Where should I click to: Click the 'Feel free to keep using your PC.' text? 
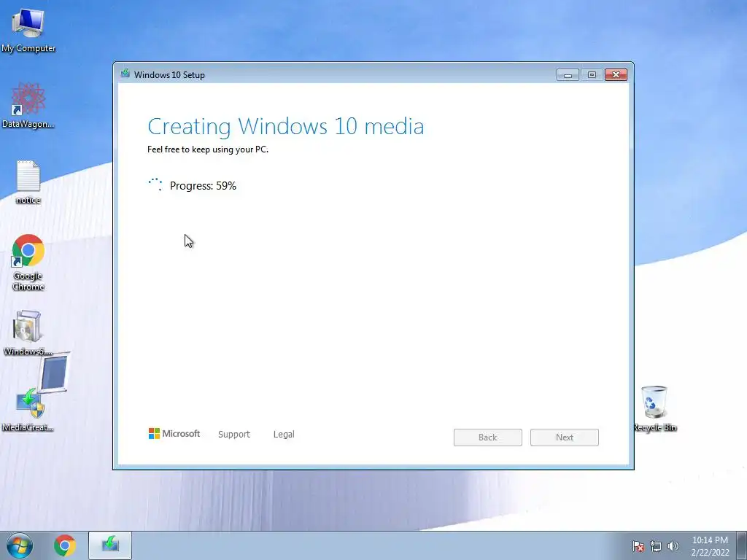point(208,149)
